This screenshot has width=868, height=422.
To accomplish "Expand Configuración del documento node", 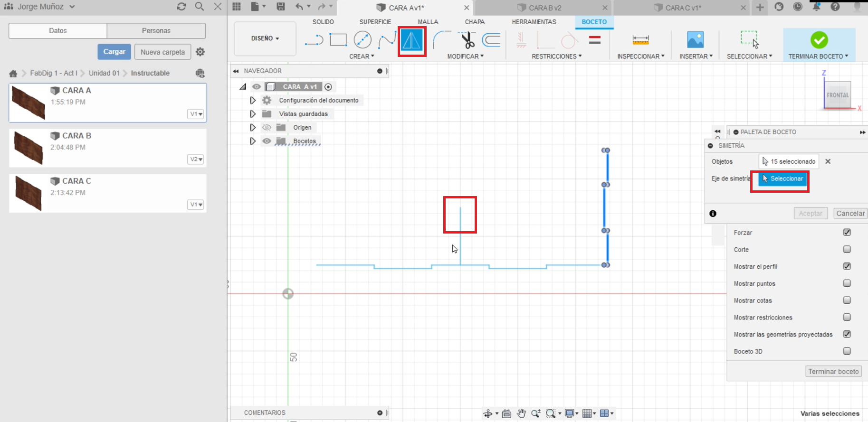I will [253, 100].
